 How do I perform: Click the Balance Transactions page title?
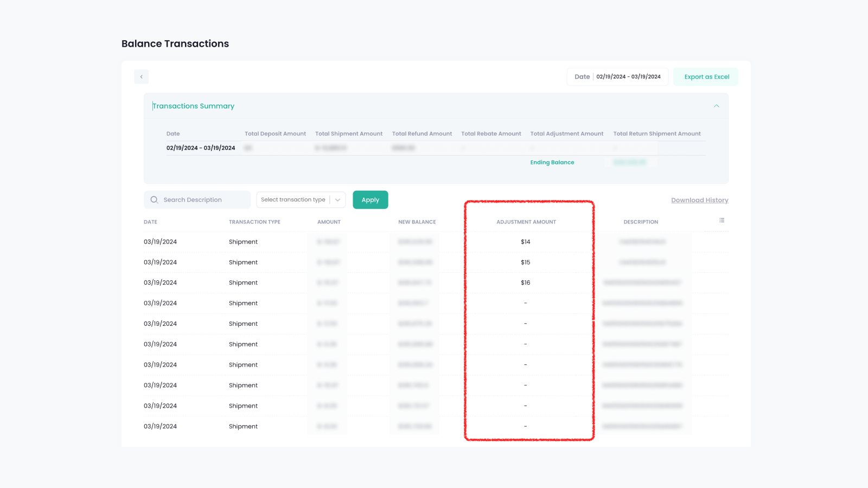(x=175, y=43)
